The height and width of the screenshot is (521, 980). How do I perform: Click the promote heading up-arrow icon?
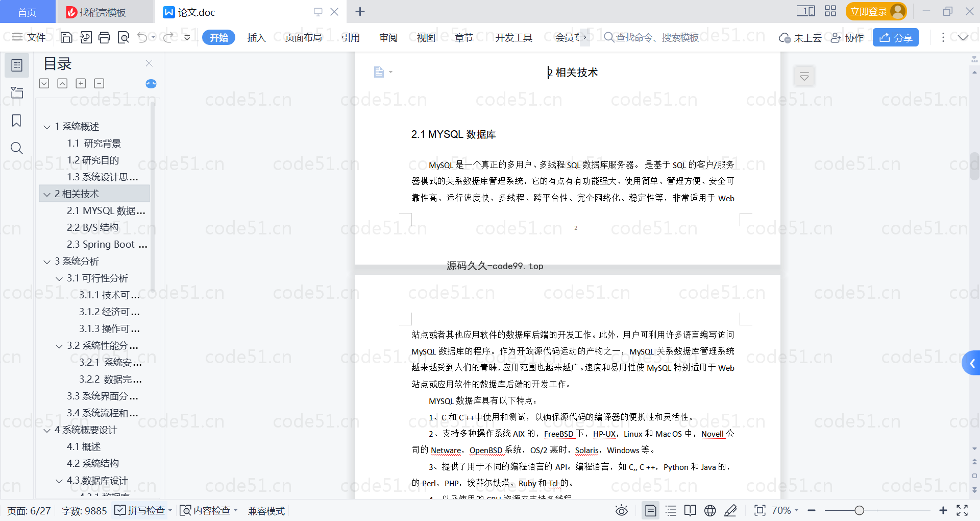click(x=62, y=83)
